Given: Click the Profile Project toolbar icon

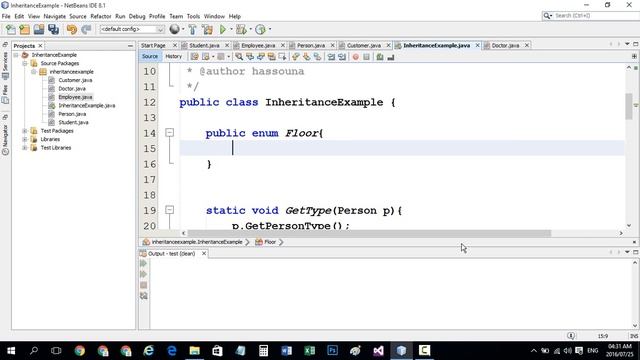Looking at the screenshot, I should [x=260, y=29].
